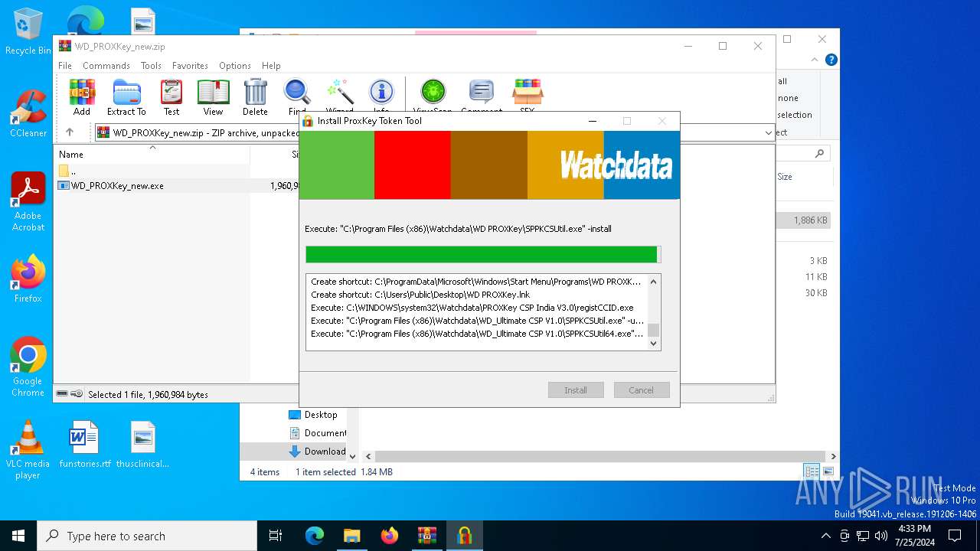Select Google Chrome desktop shortcut

[x=28, y=367]
